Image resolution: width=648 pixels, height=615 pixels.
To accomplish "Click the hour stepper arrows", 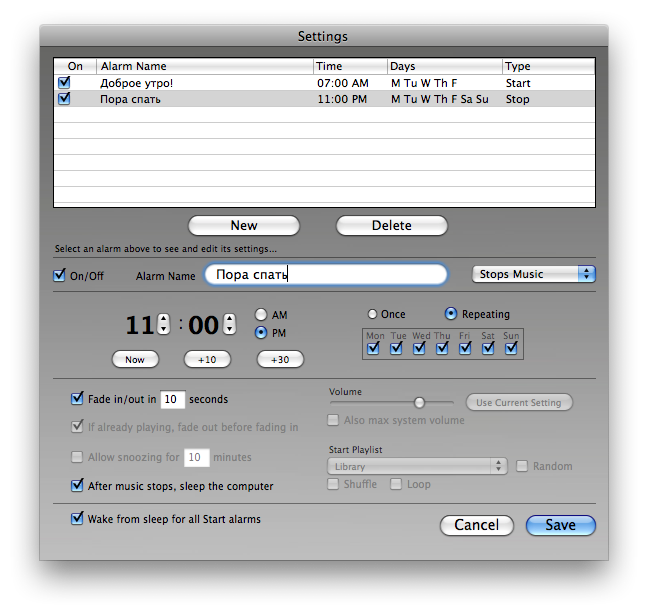I will pyautogui.click(x=164, y=325).
